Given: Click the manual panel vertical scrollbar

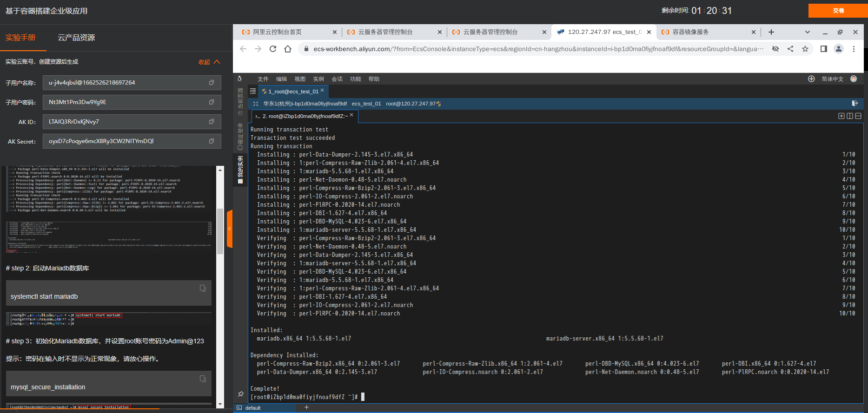Looking at the screenshot, I should (x=220, y=231).
